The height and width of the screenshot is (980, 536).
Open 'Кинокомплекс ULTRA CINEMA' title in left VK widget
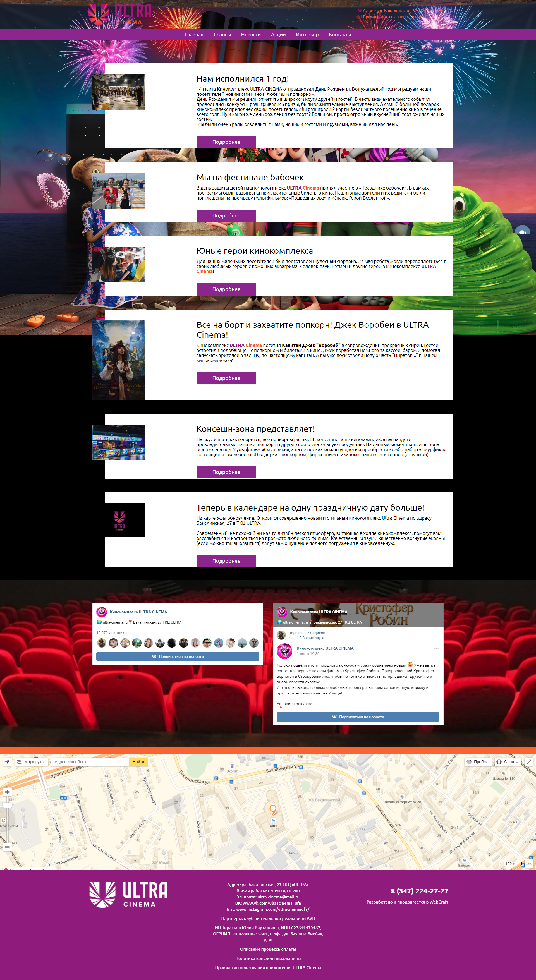pyautogui.click(x=138, y=612)
